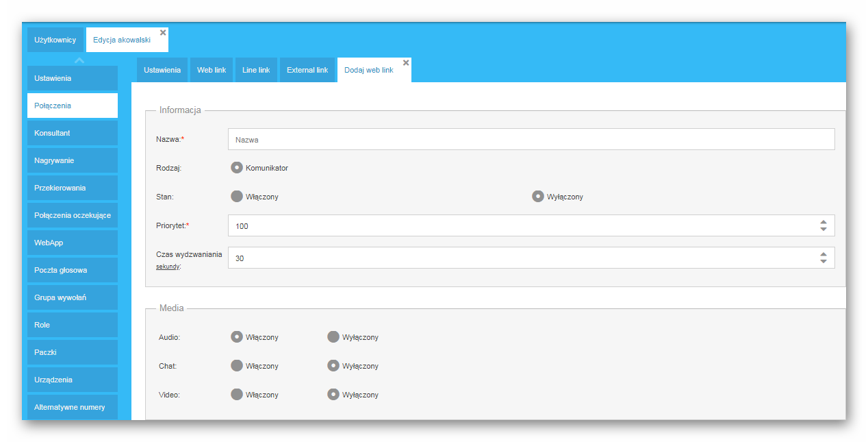The height and width of the screenshot is (442, 868).
Task: Open Grupa wywołań section
Action: (x=73, y=297)
